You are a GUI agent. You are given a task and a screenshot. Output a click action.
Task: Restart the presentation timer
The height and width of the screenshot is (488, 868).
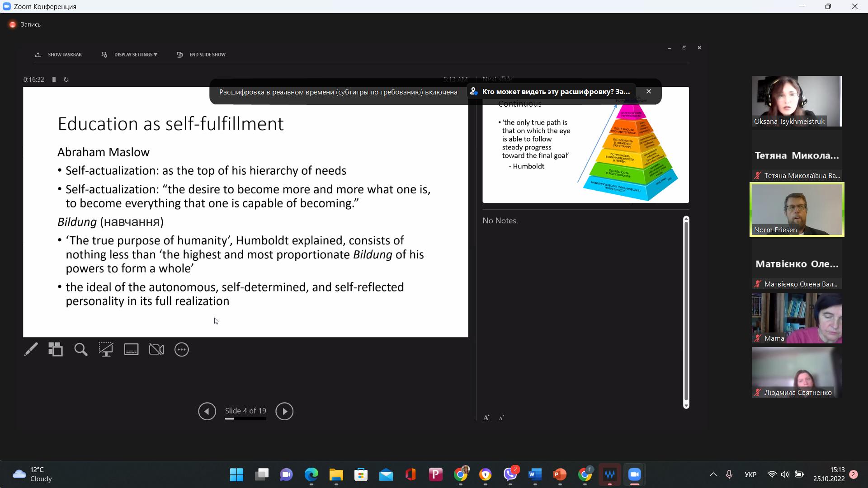click(x=66, y=80)
